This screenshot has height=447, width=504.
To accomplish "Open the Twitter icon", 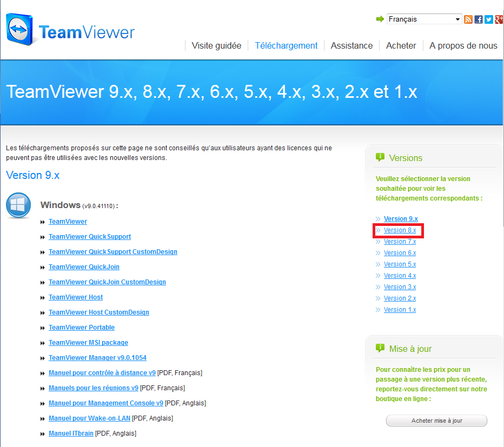I will 488,19.
